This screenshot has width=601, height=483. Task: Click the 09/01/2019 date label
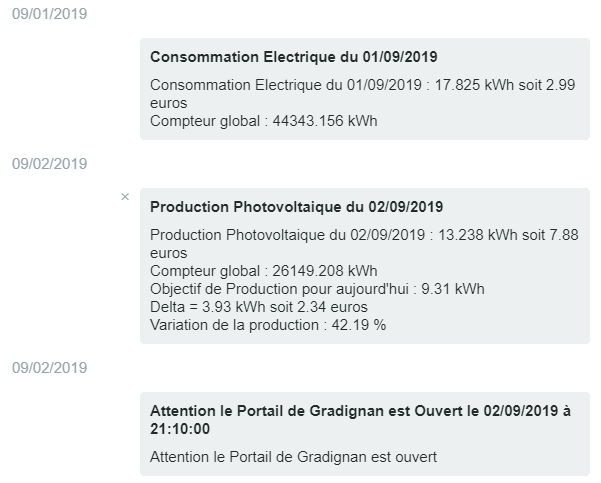pyautogui.click(x=49, y=14)
